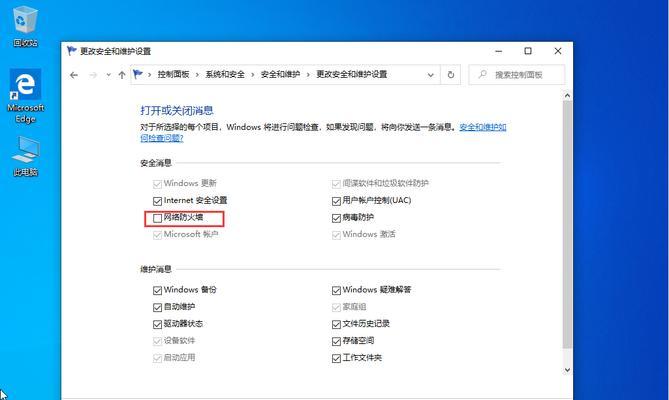Toggle the 存储空间 checkbox
This screenshot has height=400, width=669.
click(336, 342)
